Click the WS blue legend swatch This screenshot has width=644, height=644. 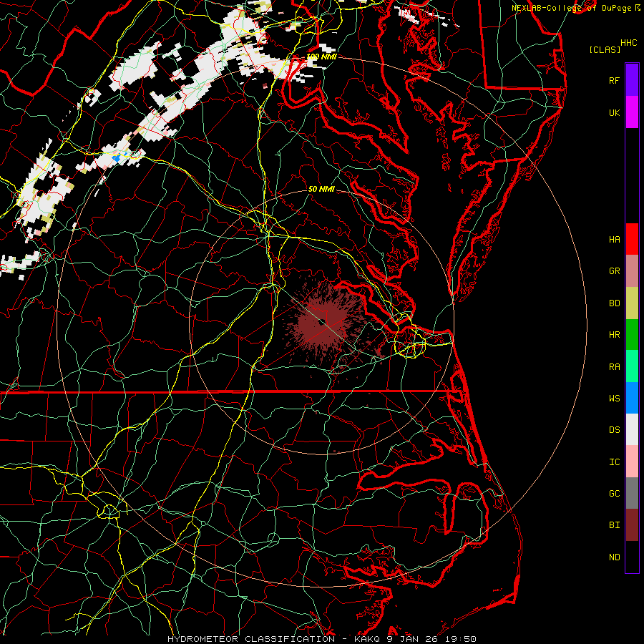tap(632, 398)
